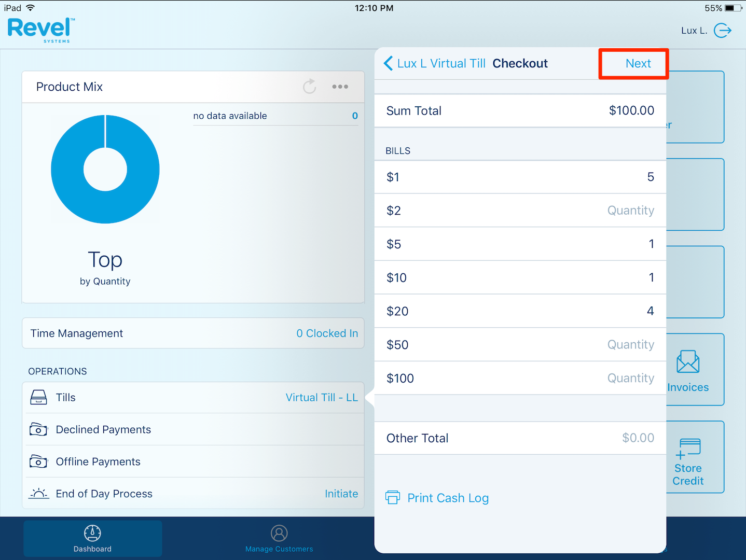Select End of Day sunrise icon
This screenshot has height=560, width=746.
(x=39, y=494)
